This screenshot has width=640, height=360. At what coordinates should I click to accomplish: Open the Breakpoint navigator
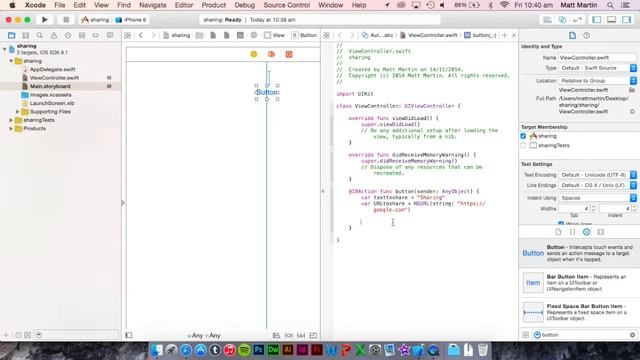pos(96,36)
